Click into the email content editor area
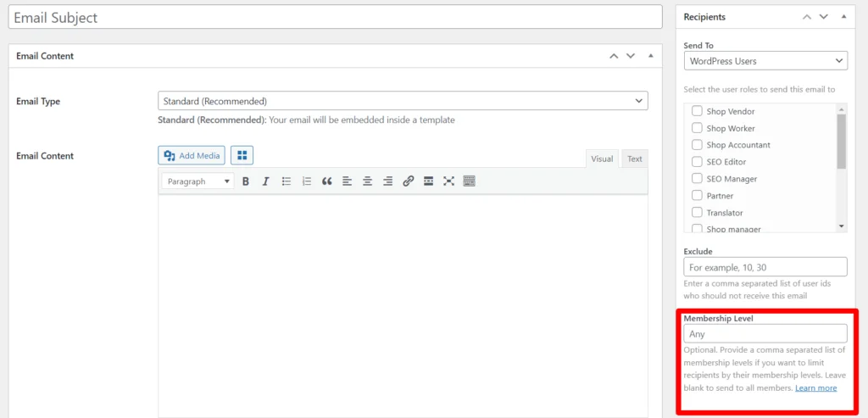The width and height of the screenshot is (868, 418). [403, 305]
